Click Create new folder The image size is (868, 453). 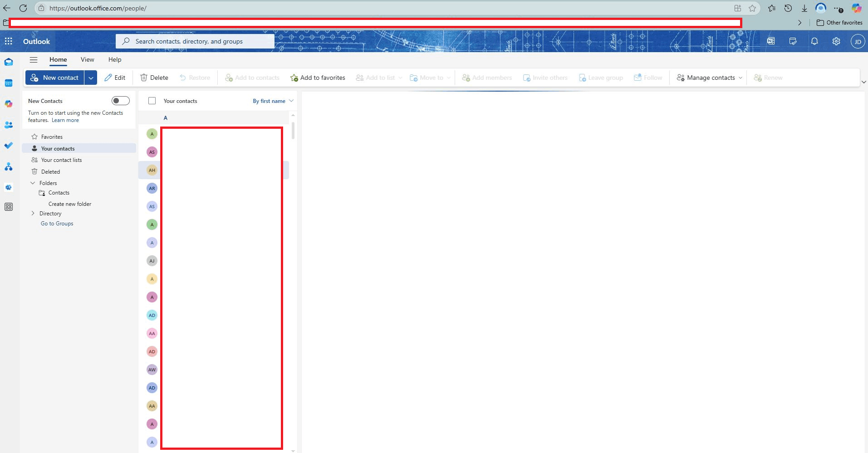(70, 204)
